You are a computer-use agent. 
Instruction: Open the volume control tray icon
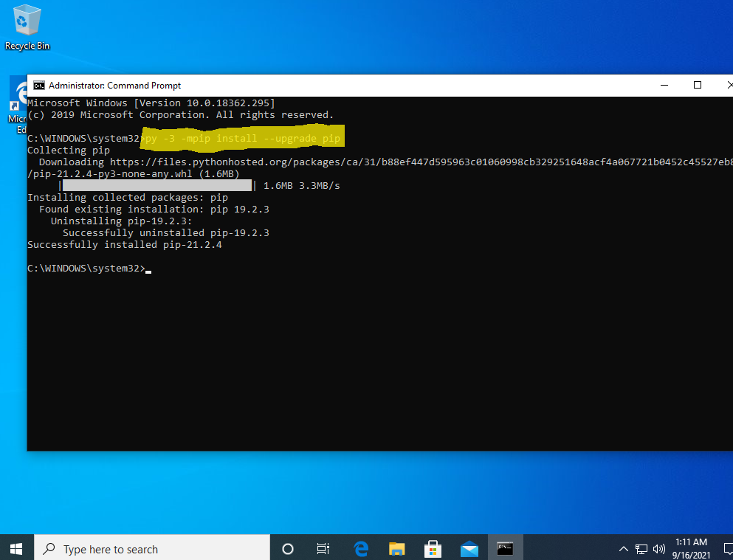point(658,549)
